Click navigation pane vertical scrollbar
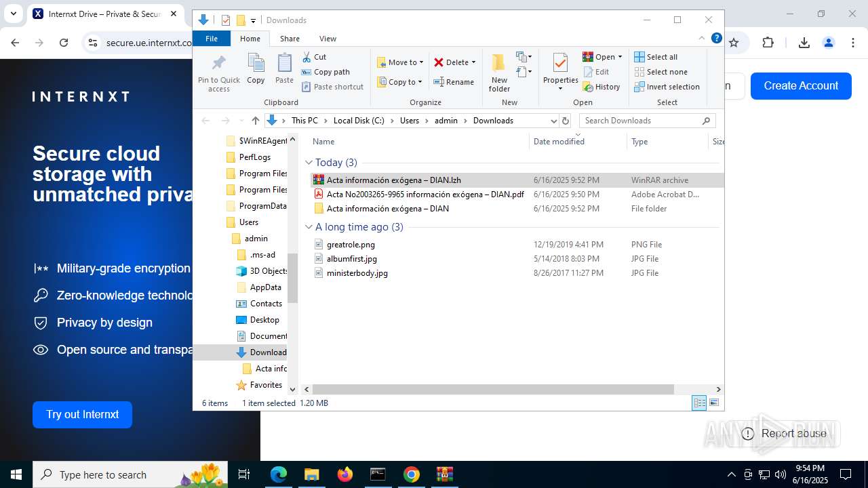This screenshot has height=488, width=868. (293, 278)
